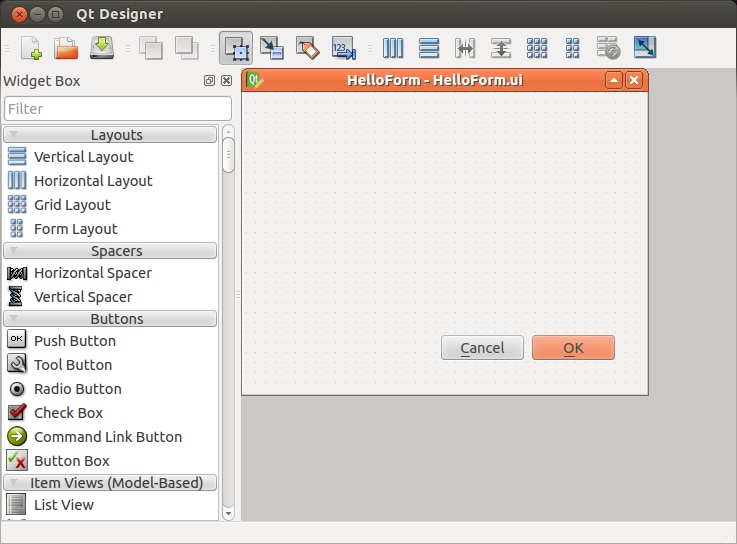Open a form file from the toolbar
This screenshot has width=737, height=544.
[x=66, y=48]
